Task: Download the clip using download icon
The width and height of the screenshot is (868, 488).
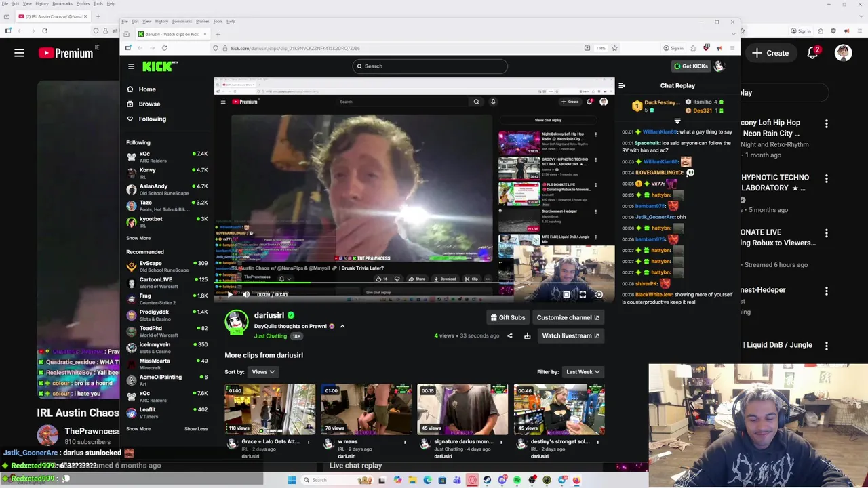Action: pyautogui.click(x=527, y=335)
